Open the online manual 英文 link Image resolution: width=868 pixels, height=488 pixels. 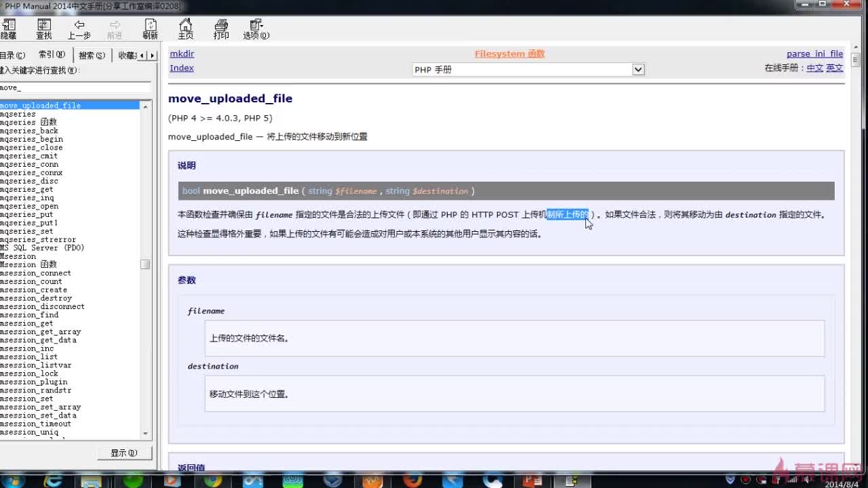coord(834,68)
